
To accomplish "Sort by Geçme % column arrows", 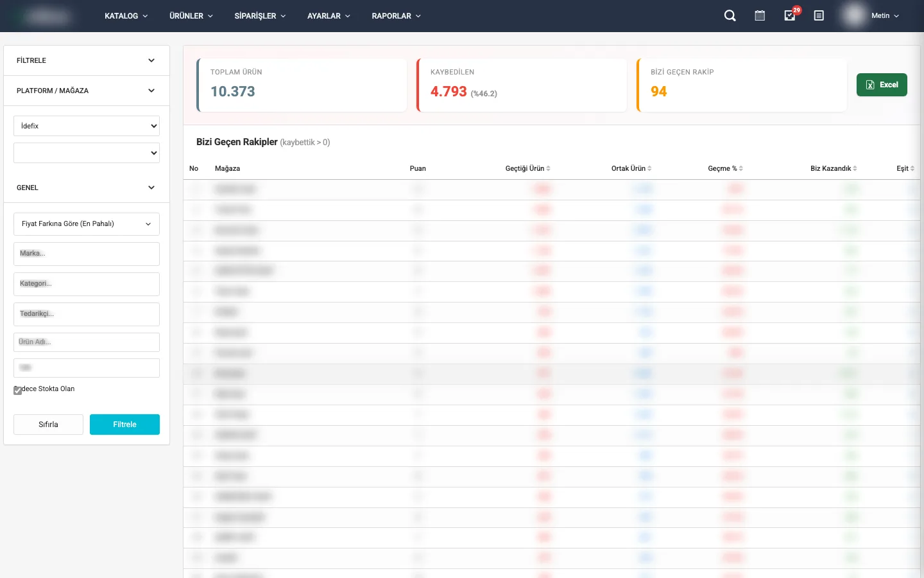I will tap(740, 169).
